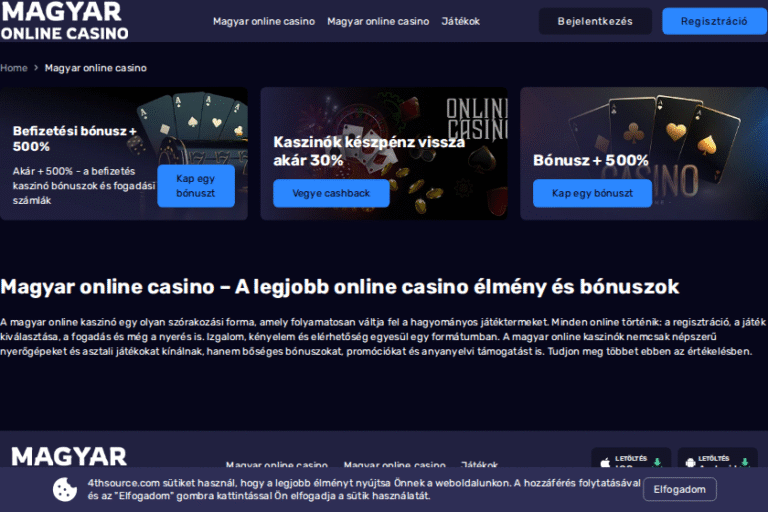The width and height of the screenshot is (768, 512).
Task: Click Kap egy bónuszt on Bónusz +500% card
Action: [592, 193]
